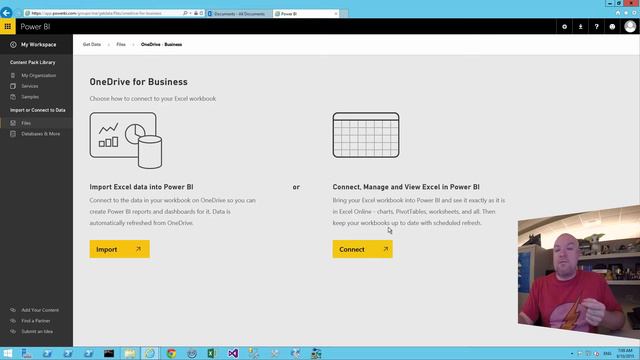Click the Power BI title in header
Viewport: 640px width, 360px height.
(35, 27)
